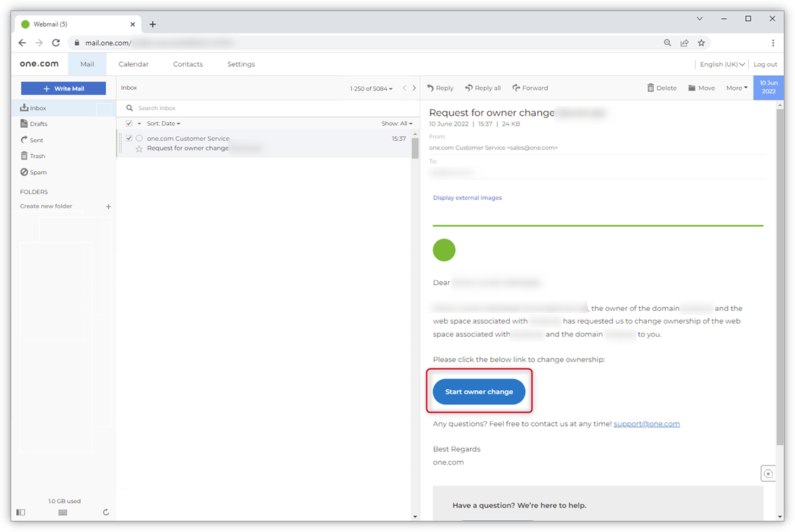Screen dimensions: 795x532
Task: Click the browser back arrow
Action: coord(22,43)
